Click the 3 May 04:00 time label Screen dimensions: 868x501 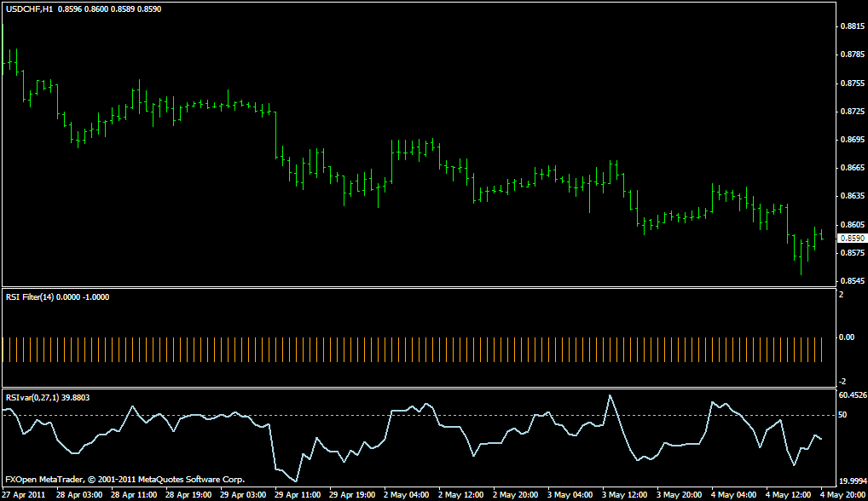coord(570,494)
